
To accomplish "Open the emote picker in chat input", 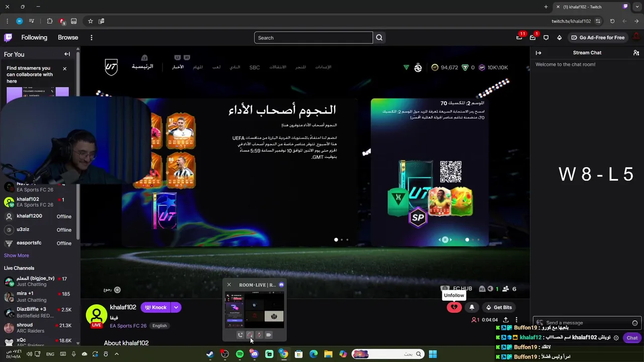I will pos(635,323).
